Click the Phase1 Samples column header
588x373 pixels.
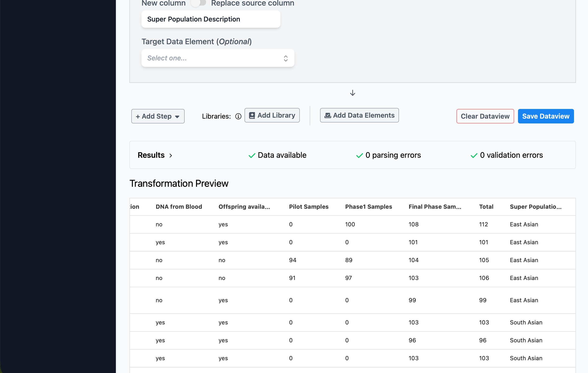tap(368, 207)
